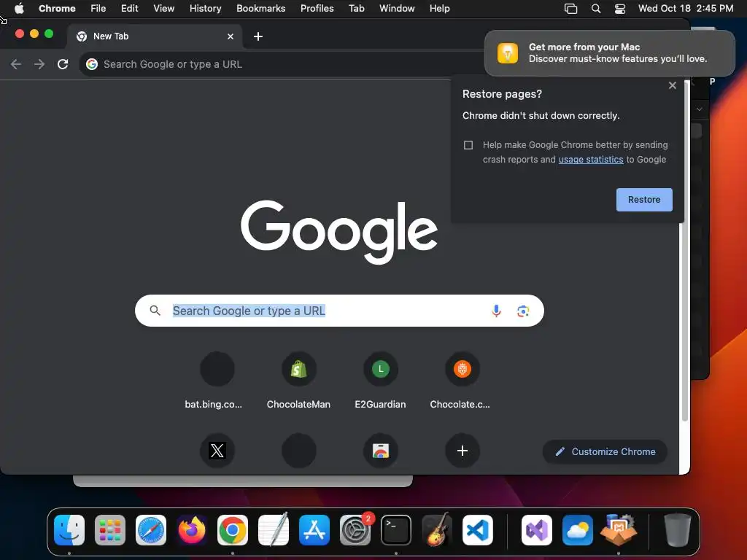This screenshot has height=560, width=747.
Task: Launch Firefox from the Dock
Action: pyautogui.click(x=192, y=530)
